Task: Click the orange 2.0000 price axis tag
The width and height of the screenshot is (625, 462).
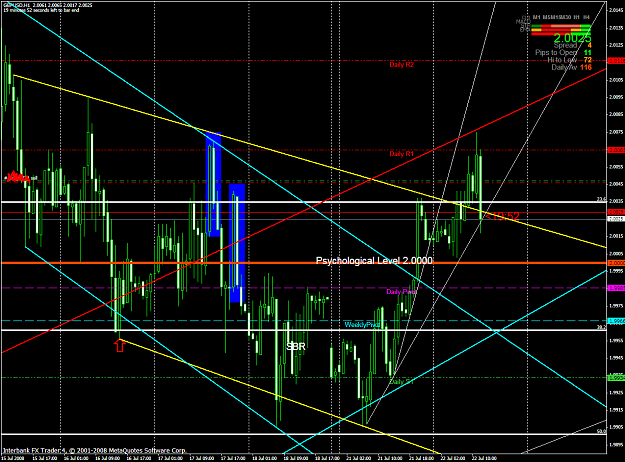Action: point(616,263)
